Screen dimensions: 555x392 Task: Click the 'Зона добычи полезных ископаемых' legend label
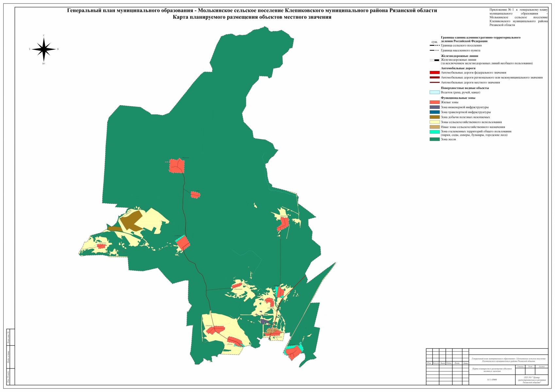click(465, 117)
